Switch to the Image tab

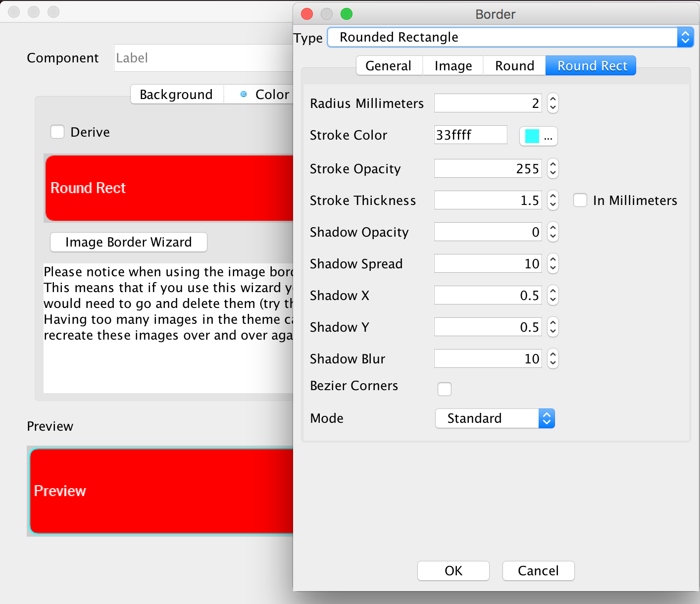[x=453, y=66]
